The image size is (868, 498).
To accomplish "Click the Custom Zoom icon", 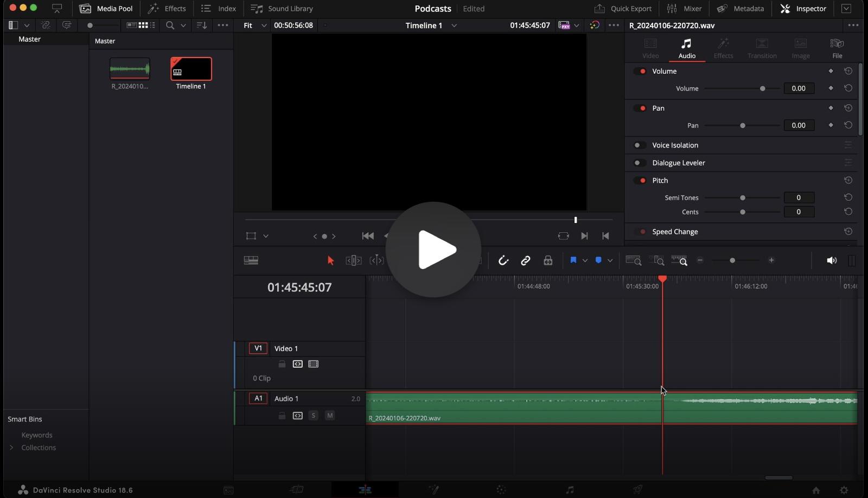I will [x=679, y=260].
